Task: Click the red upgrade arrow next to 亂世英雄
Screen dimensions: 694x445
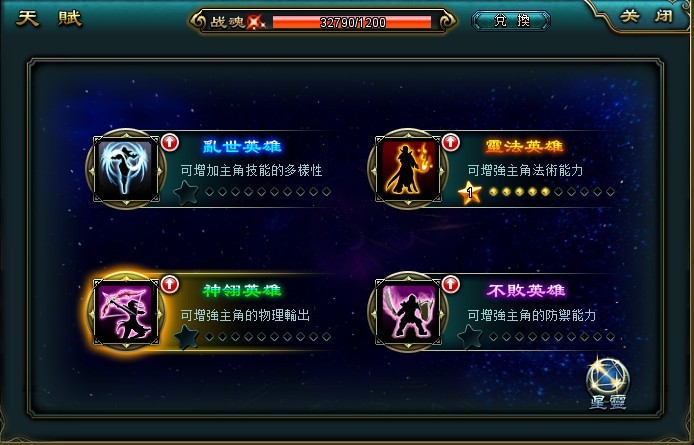Action: [x=170, y=142]
